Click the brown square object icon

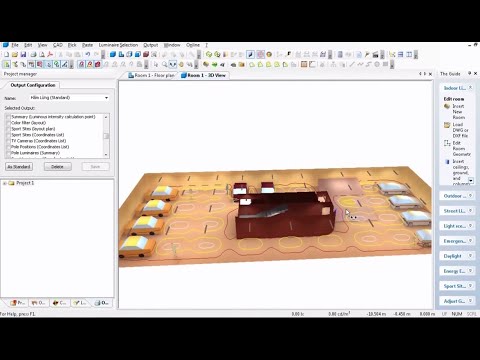click(304, 64)
